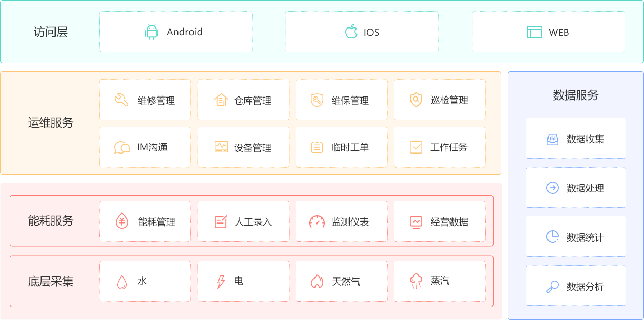Click the pie chart icon for 数据统计
The width and height of the screenshot is (644, 320).
[x=553, y=237]
